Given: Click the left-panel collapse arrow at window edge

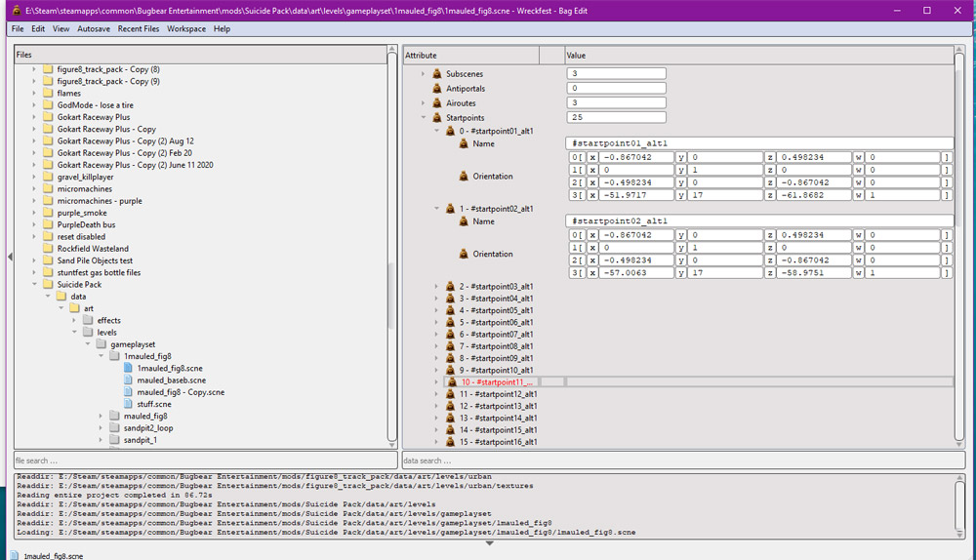Looking at the screenshot, I should [x=10, y=256].
